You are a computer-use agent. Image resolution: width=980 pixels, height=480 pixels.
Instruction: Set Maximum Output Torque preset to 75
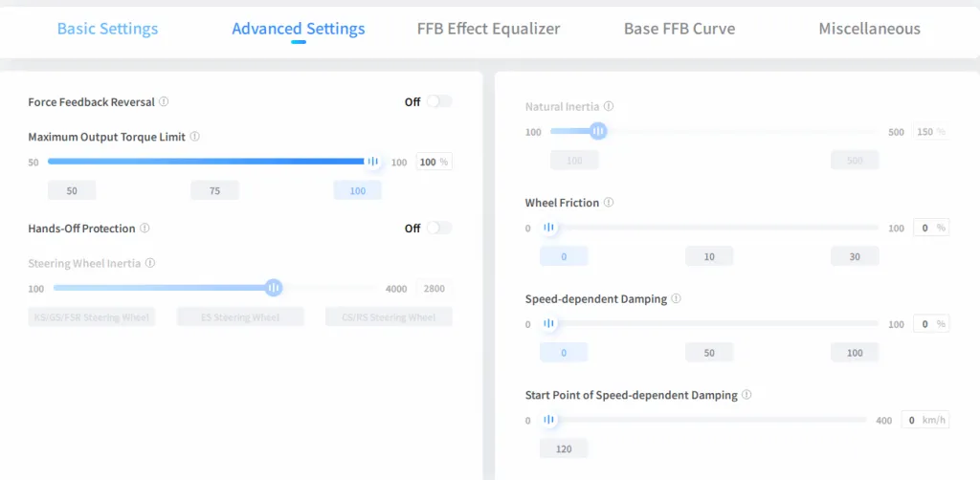pos(214,190)
